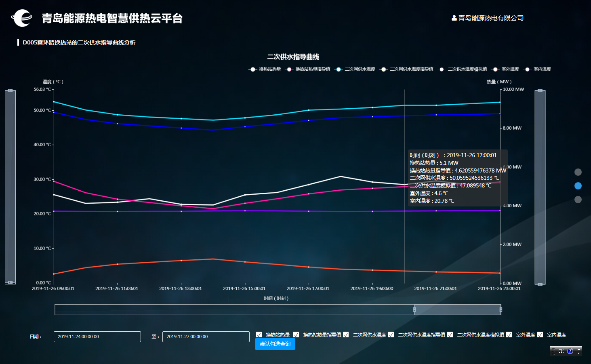This screenshot has height=364, width=591.
Task: Uncheck the 二次网供水温度 checkbox
Action: coord(346,335)
